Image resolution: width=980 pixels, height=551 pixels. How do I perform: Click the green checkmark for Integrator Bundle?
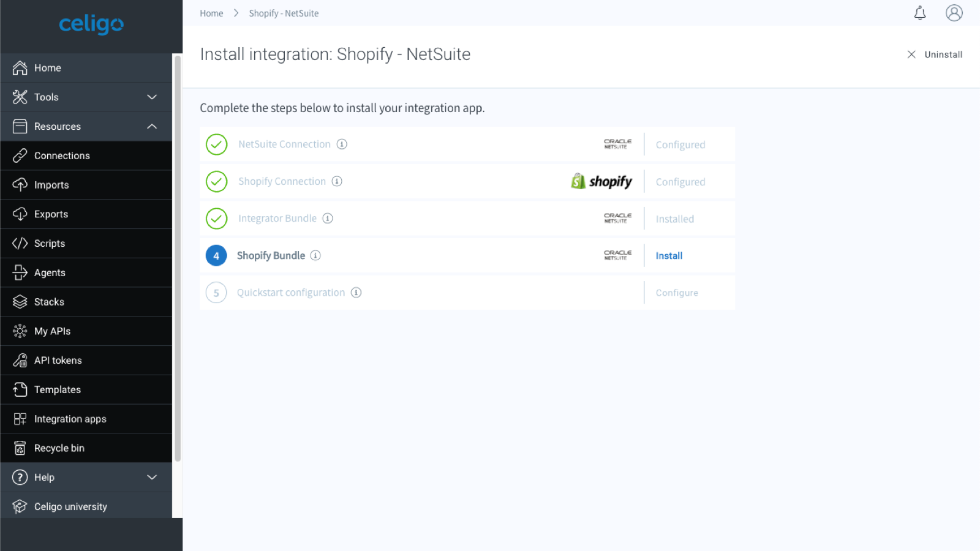216,219
